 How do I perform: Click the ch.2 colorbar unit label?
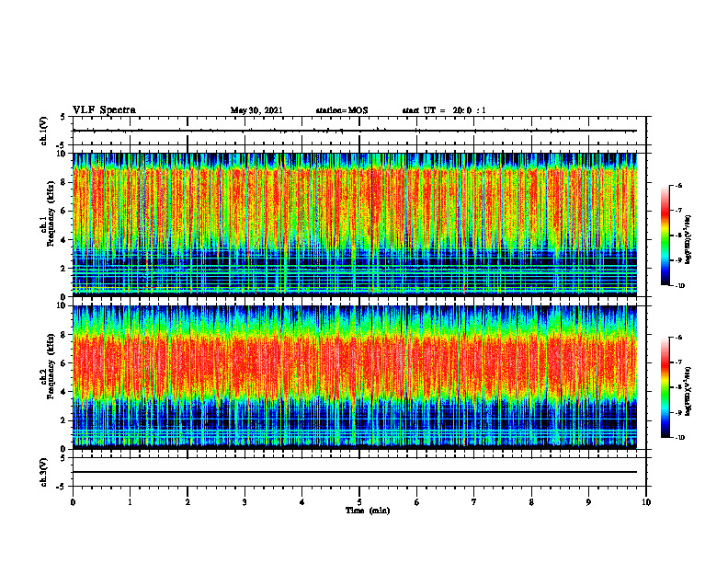click(690, 391)
